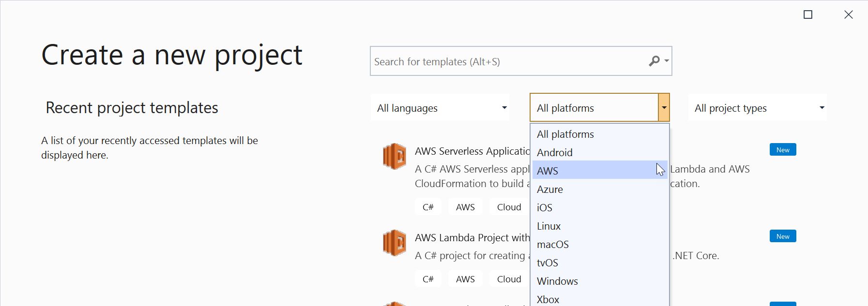The image size is (868, 306).
Task: Open the All project types dropdown
Action: [x=758, y=108]
